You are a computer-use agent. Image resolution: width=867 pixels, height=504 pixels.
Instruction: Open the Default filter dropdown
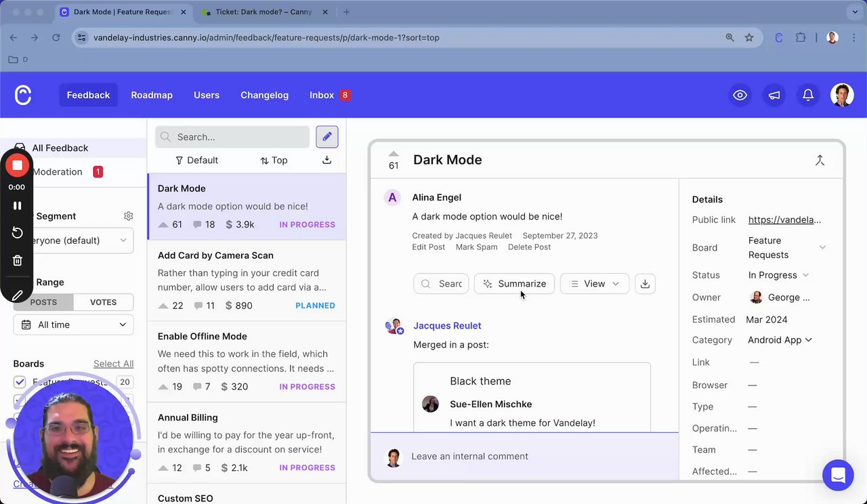click(x=196, y=160)
